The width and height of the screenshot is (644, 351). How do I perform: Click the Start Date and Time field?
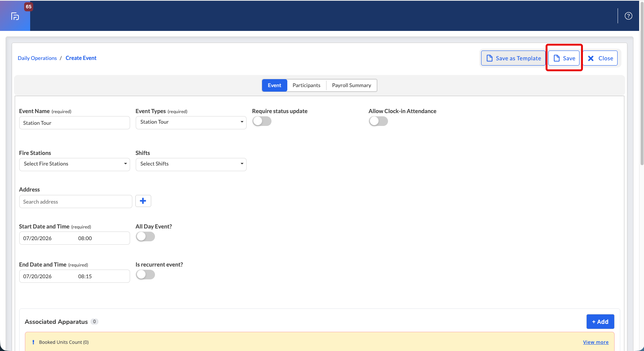pyautogui.click(x=75, y=238)
